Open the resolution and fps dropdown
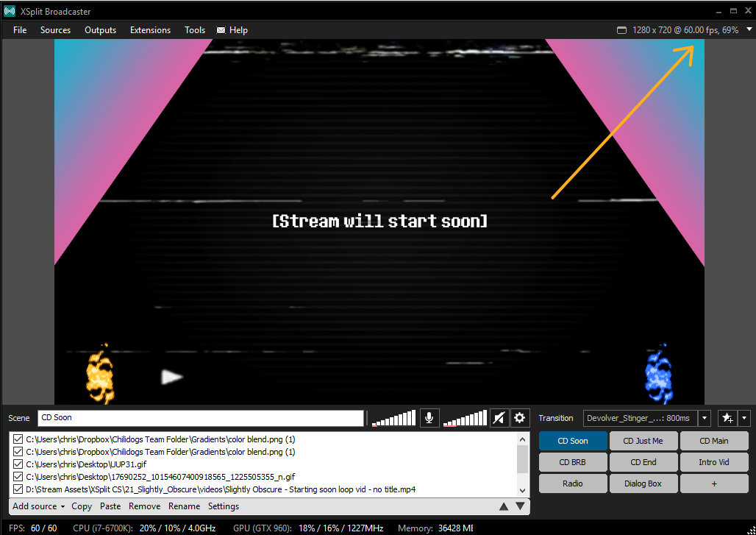Screen dimensions: 756x535 coord(749,30)
